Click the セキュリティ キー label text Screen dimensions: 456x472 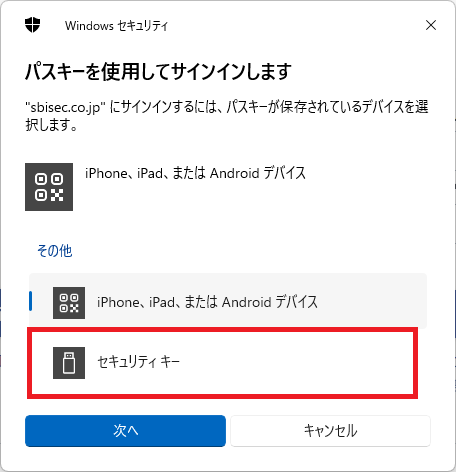138,362
